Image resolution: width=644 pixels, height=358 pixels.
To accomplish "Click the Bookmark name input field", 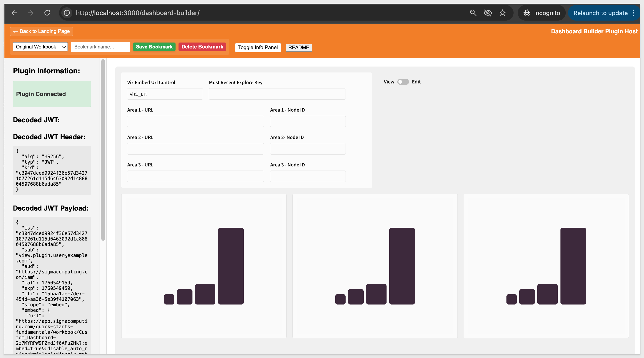I will pyautogui.click(x=100, y=47).
